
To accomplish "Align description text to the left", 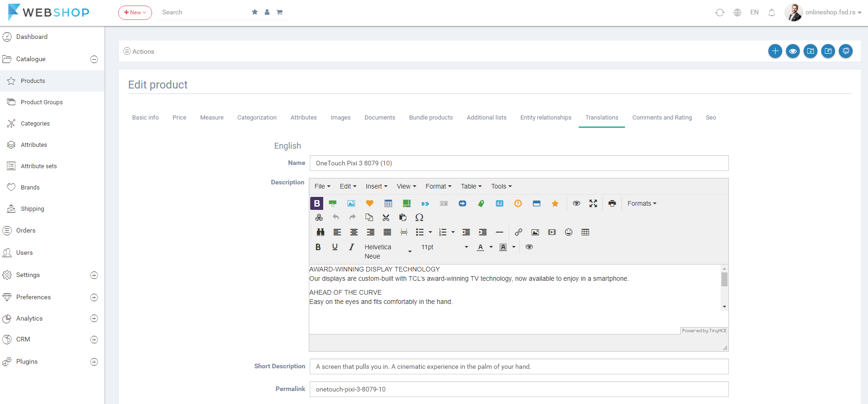I will coord(337,232).
